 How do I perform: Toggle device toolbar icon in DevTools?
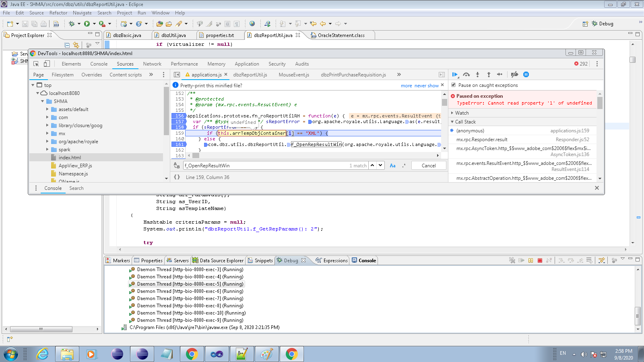click(x=47, y=64)
